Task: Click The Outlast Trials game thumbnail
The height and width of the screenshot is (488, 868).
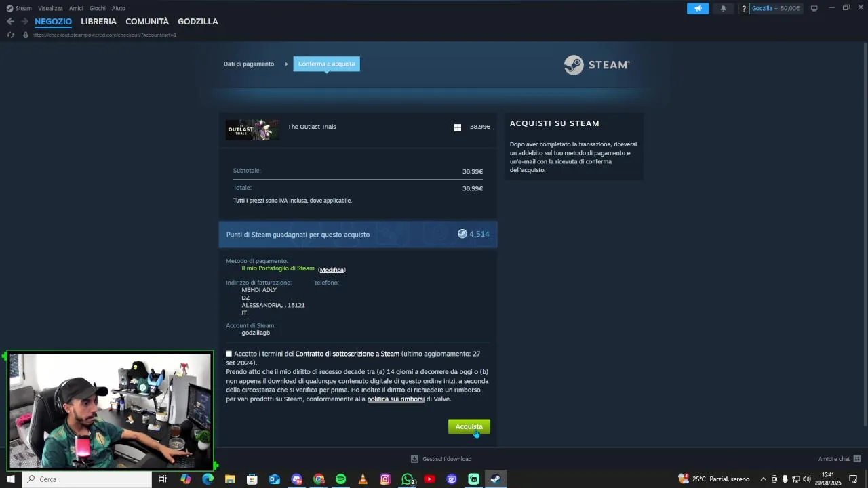Action: pyautogui.click(x=252, y=130)
